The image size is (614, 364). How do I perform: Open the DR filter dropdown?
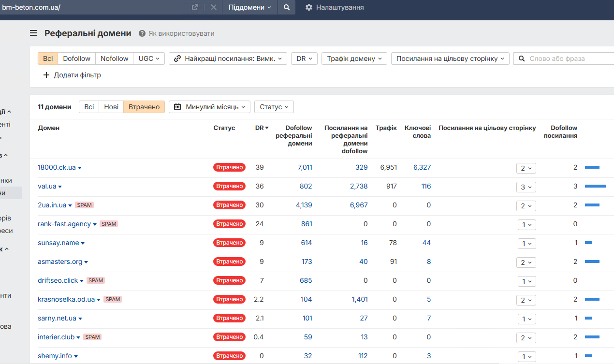point(304,58)
